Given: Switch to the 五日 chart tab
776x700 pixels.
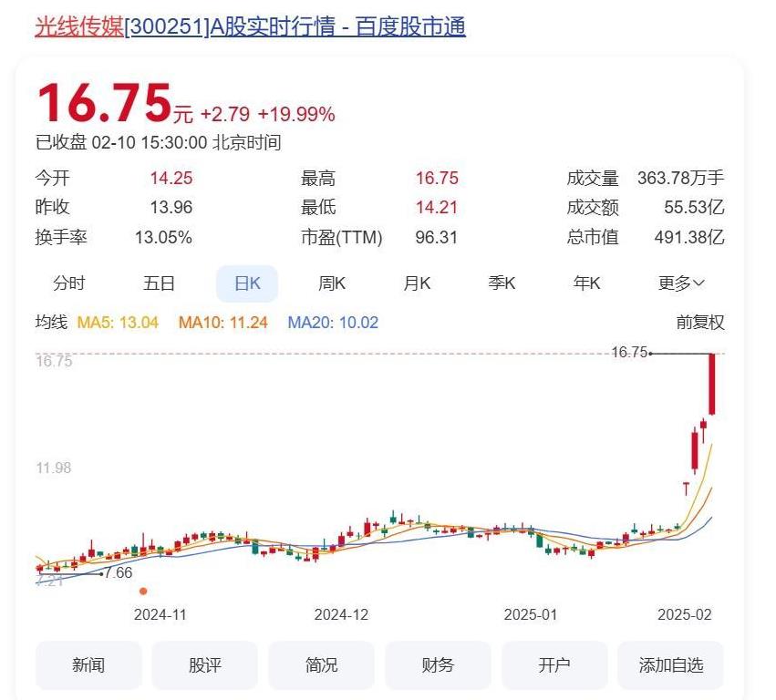Looking at the screenshot, I should pos(159,283).
